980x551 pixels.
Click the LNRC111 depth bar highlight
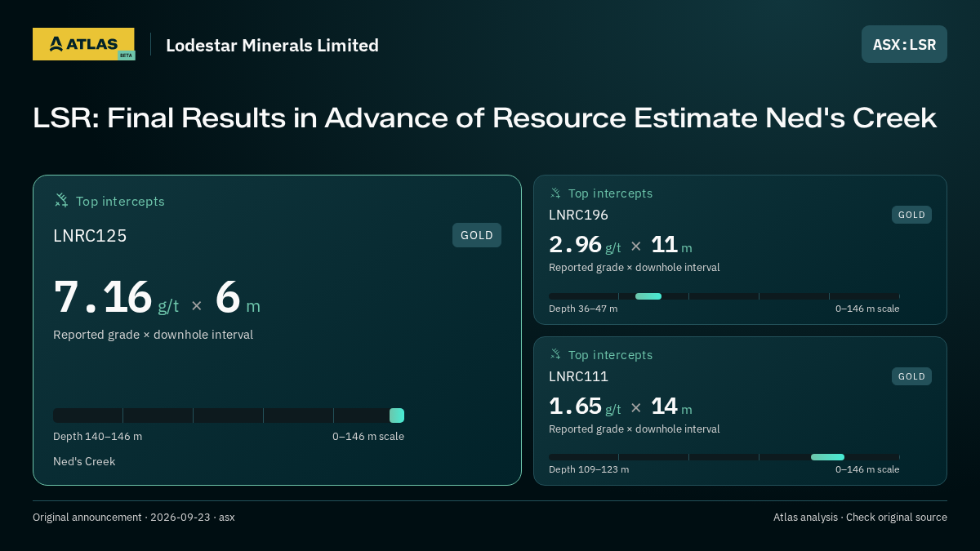coord(827,457)
